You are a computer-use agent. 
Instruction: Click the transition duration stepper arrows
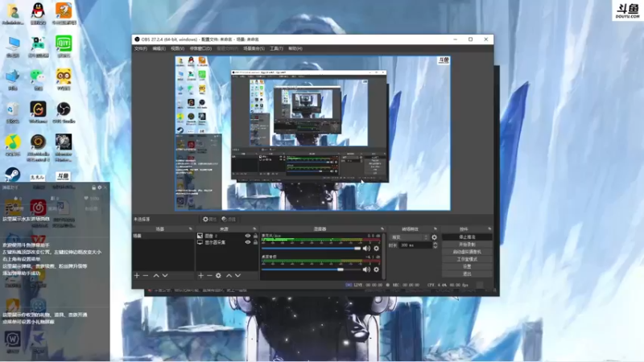(435, 245)
